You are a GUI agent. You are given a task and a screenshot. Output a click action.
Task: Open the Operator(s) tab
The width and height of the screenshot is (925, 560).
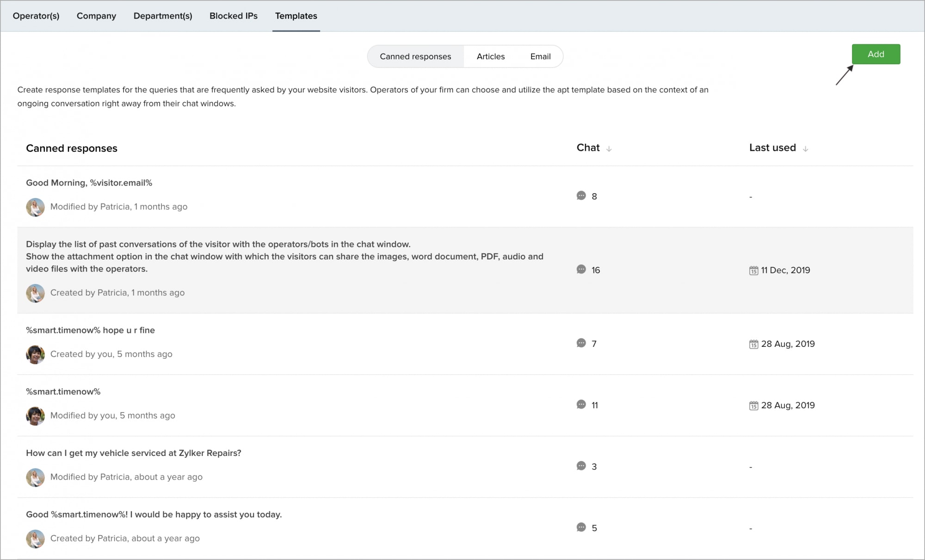click(x=36, y=16)
